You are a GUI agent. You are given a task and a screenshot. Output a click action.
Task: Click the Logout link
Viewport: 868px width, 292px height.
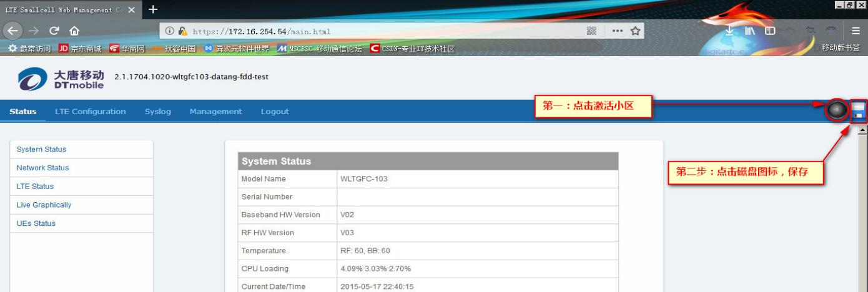[x=275, y=112]
